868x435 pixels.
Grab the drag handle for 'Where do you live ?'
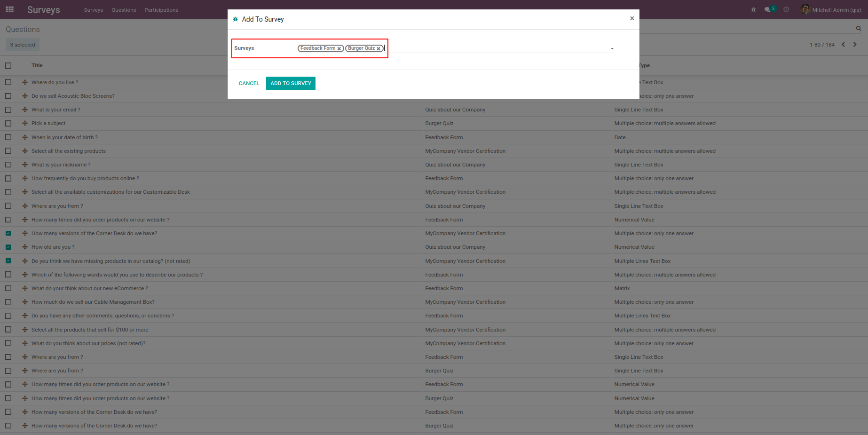(25, 82)
